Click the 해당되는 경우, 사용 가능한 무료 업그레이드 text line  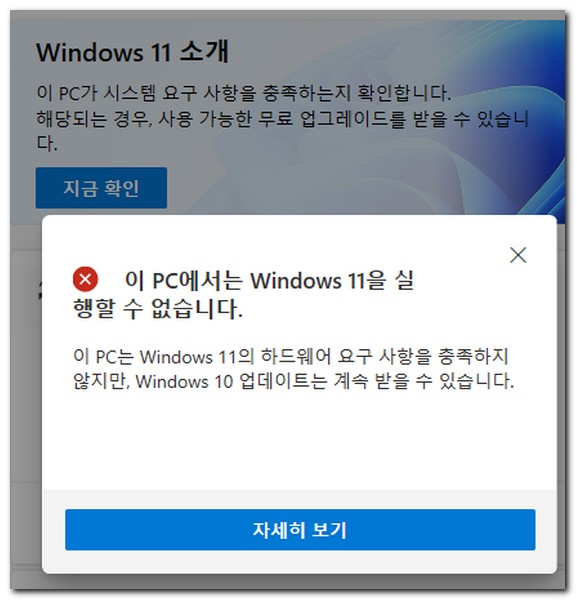click(282, 118)
